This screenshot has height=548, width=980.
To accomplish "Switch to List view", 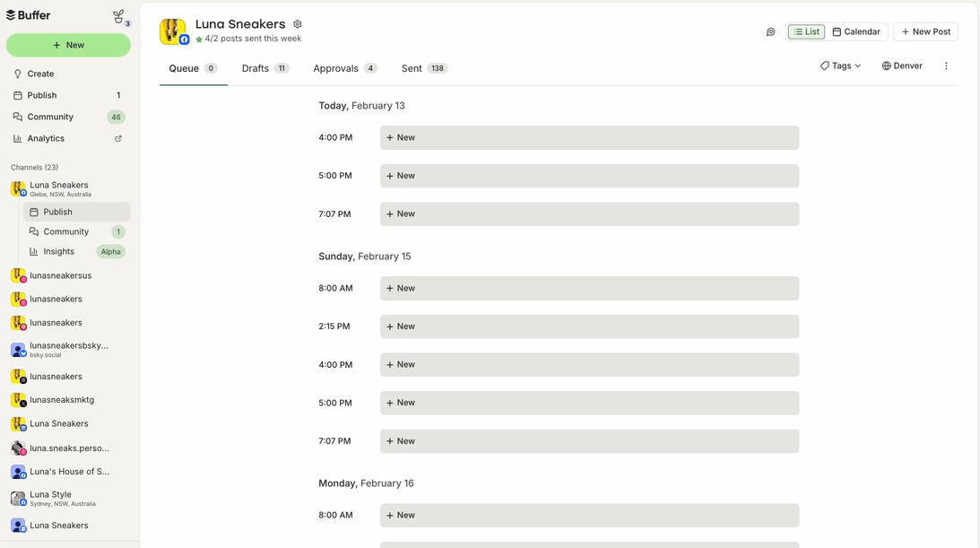I will click(806, 32).
